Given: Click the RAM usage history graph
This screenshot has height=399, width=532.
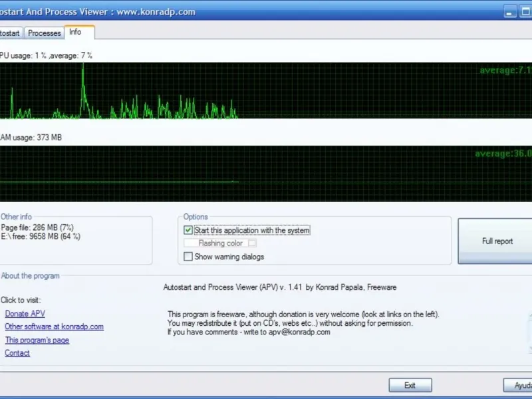Looking at the screenshot, I should tap(266, 174).
